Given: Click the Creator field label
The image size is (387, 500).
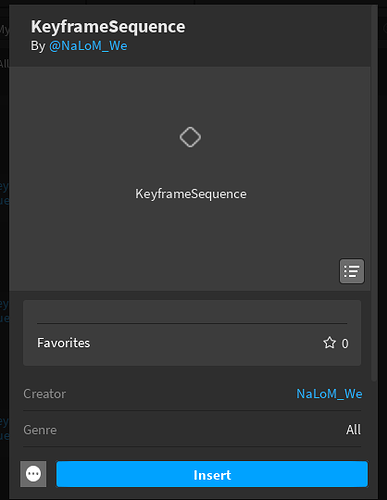Looking at the screenshot, I should point(44,394).
